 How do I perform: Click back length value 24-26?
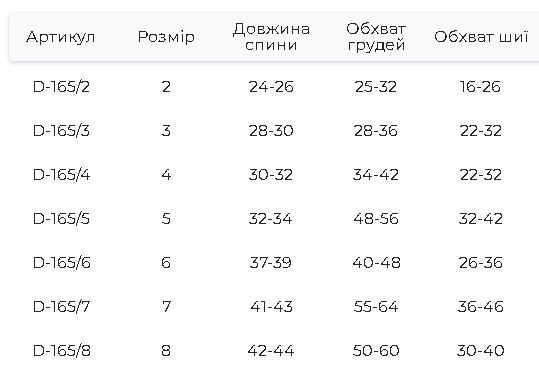click(x=271, y=87)
